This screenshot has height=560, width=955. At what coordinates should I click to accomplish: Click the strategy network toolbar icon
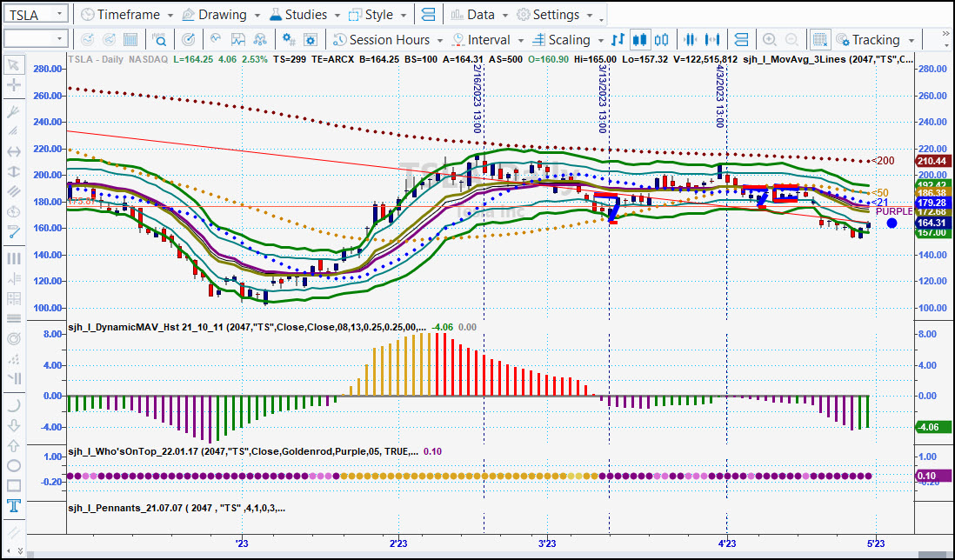tap(260, 40)
